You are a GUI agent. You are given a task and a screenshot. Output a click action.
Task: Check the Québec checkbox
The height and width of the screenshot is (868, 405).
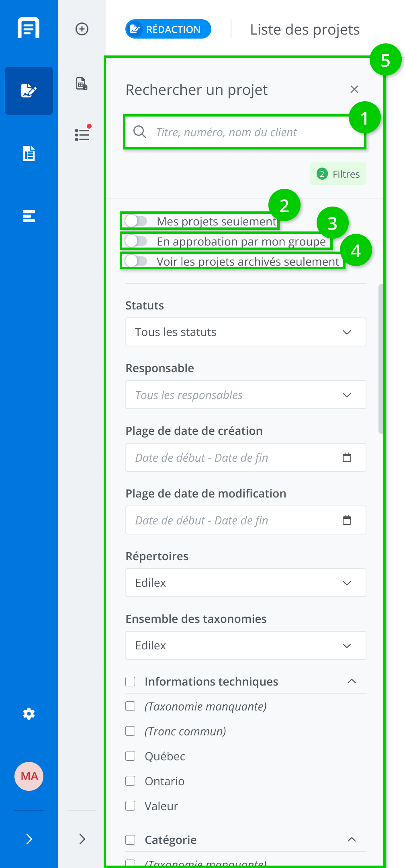(x=130, y=756)
